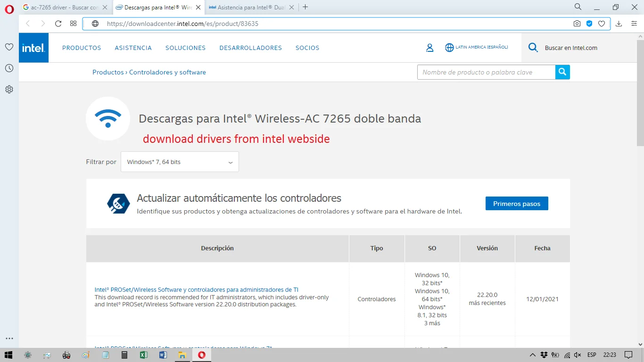The width and height of the screenshot is (644, 362).
Task: Open File Explorer from the taskbar
Action: pos(182,355)
